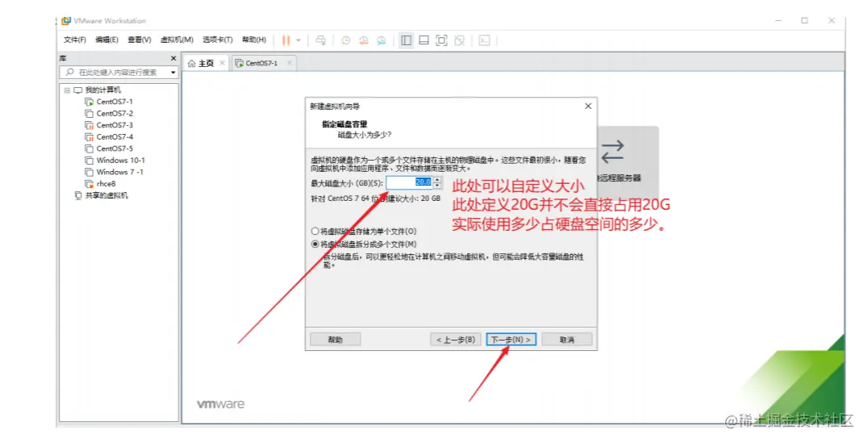This screenshot has height=443, width=868.
Task: Select Windows 10-1 in the library tree
Action: (x=121, y=160)
